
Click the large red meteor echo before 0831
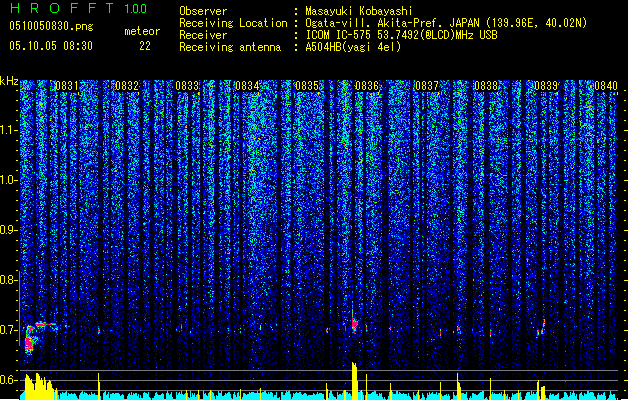(28, 343)
